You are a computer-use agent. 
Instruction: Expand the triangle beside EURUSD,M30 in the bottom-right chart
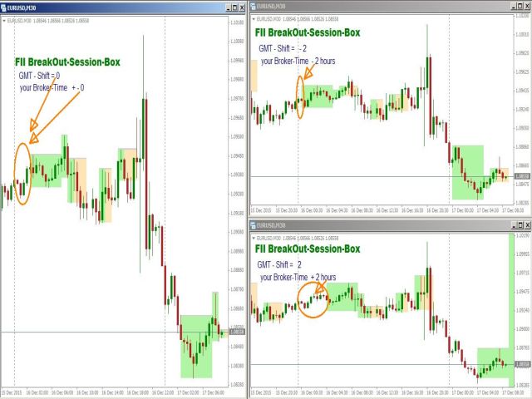pyautogui.click(x=254, y=239)
